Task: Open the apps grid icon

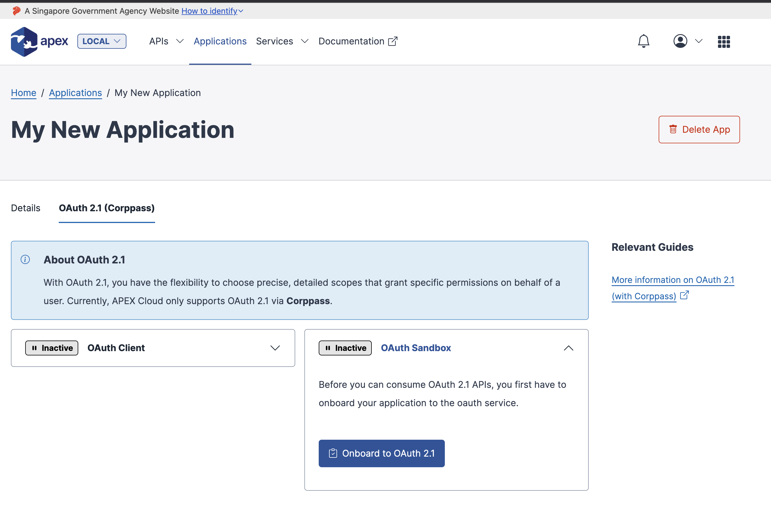Action: pyautogui.click(x=723, y=41)
